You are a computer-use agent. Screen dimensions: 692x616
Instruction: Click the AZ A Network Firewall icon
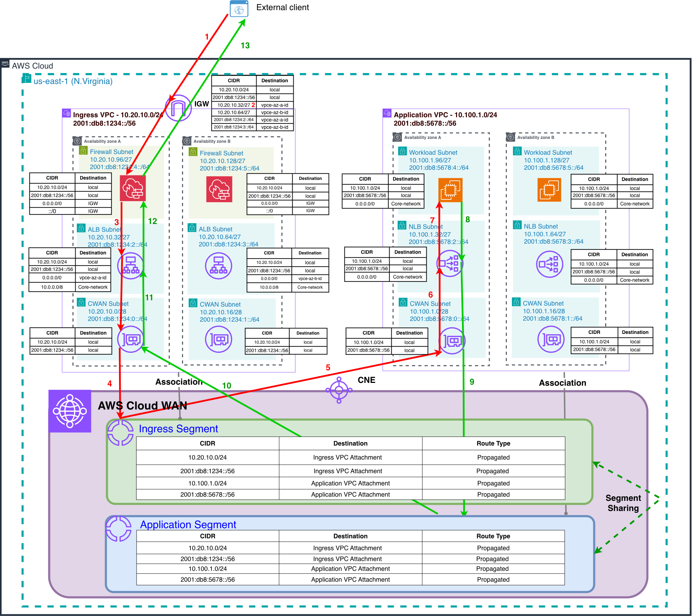point(133,188)
